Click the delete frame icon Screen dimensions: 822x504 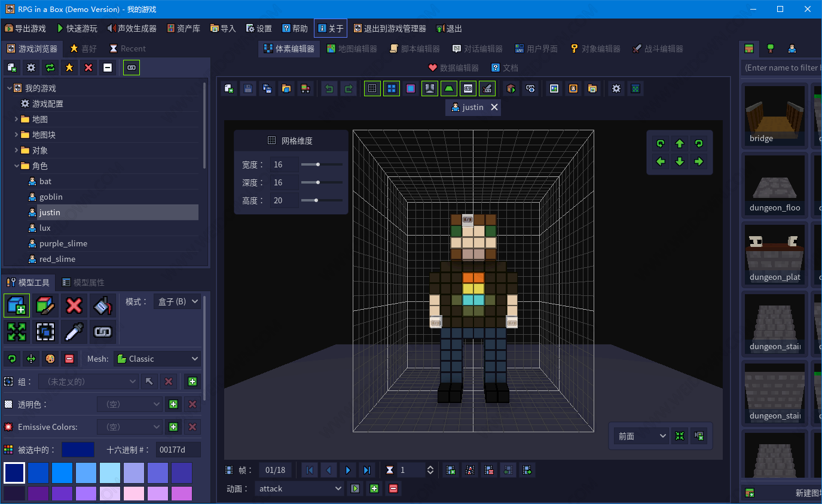(x=489, y=470)
